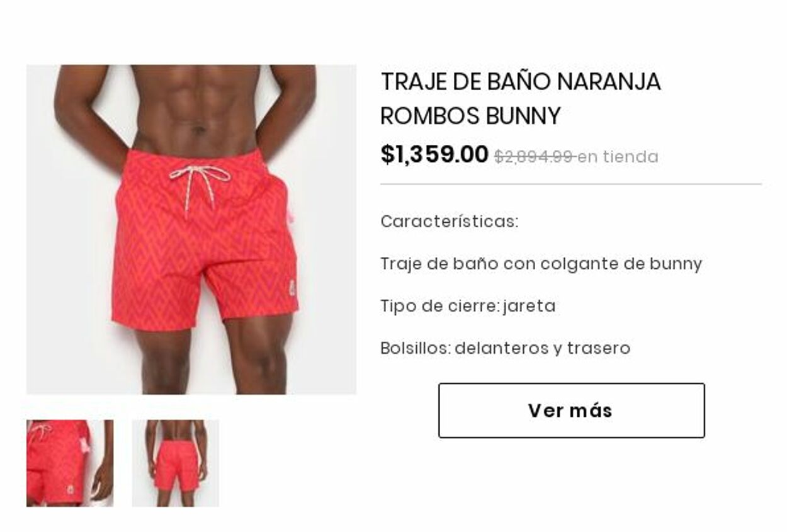Click the "Características:" heading
This screenshot has width=787, height=532.
450,222
